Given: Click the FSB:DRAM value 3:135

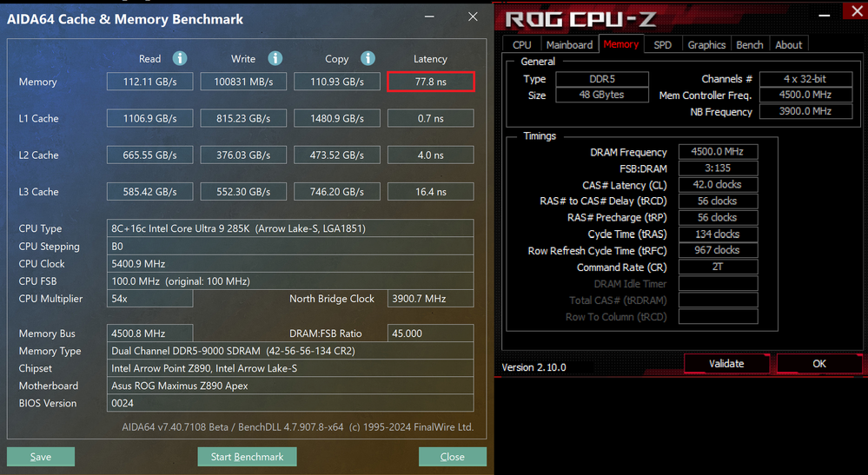Looking at the screenshot, I should pyautogui.click(x=718, y=168).
